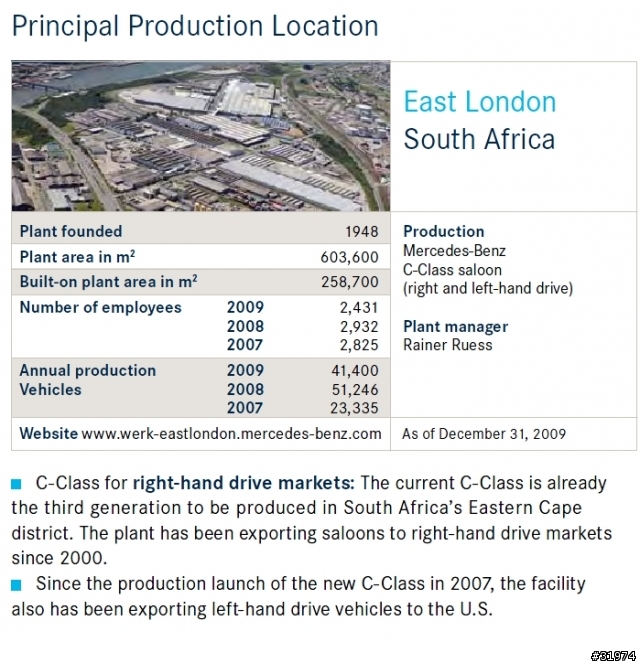Select the Plant founded row
Image resolution: width=640 pixels, height=664 pixels.
(201, 231)
